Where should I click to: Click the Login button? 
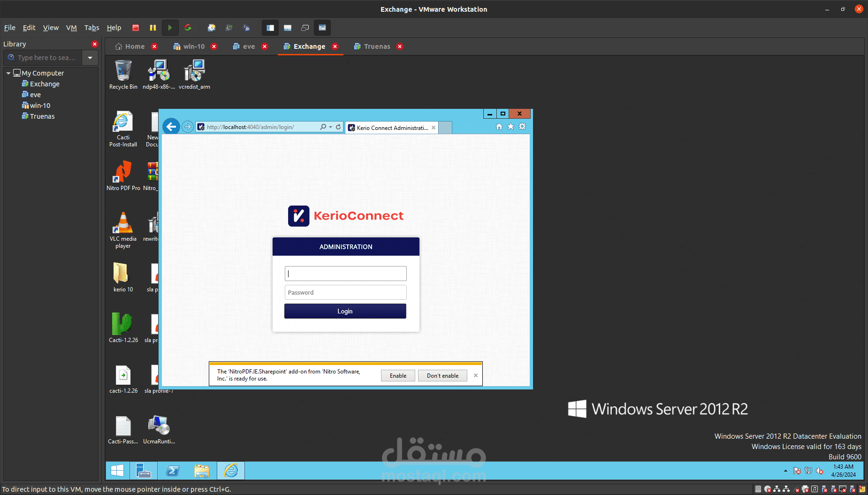[x=345, y=311]
